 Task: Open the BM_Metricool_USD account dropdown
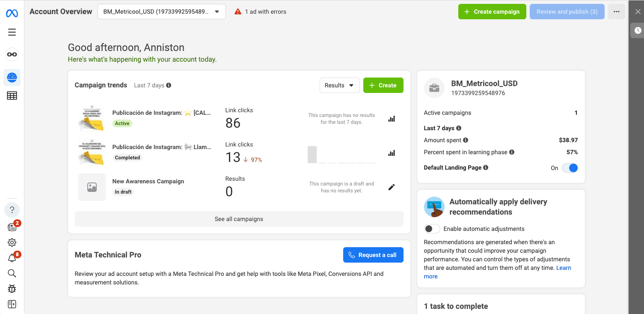point(161,12)
